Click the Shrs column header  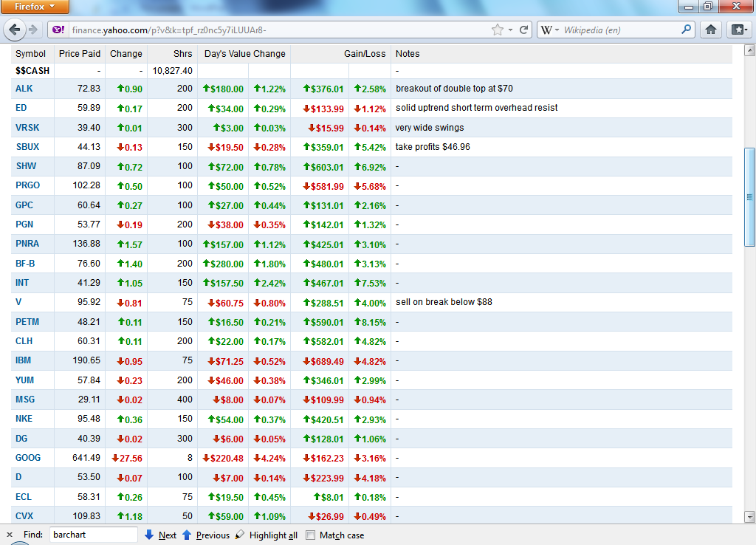(183, 53)
